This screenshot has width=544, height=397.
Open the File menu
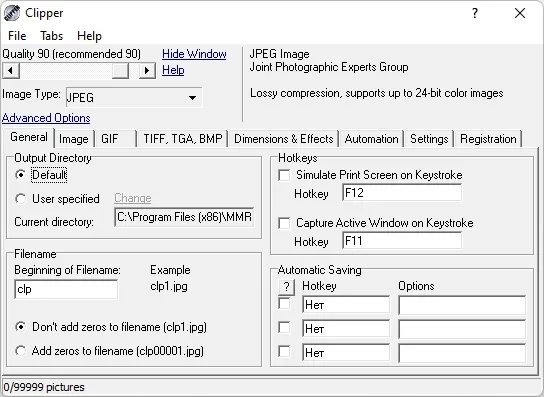click(17, 36)
